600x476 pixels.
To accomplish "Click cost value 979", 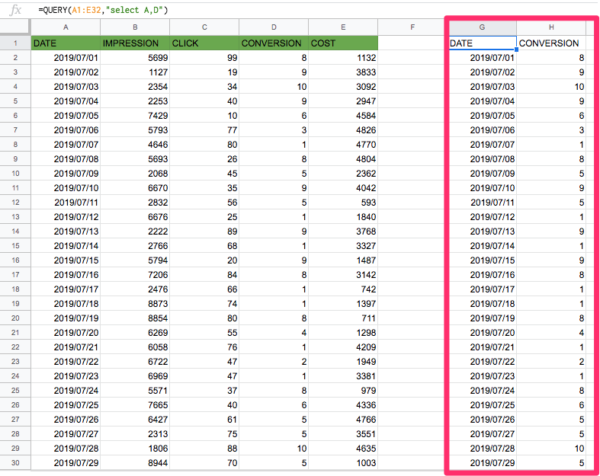I will point(343,390).
